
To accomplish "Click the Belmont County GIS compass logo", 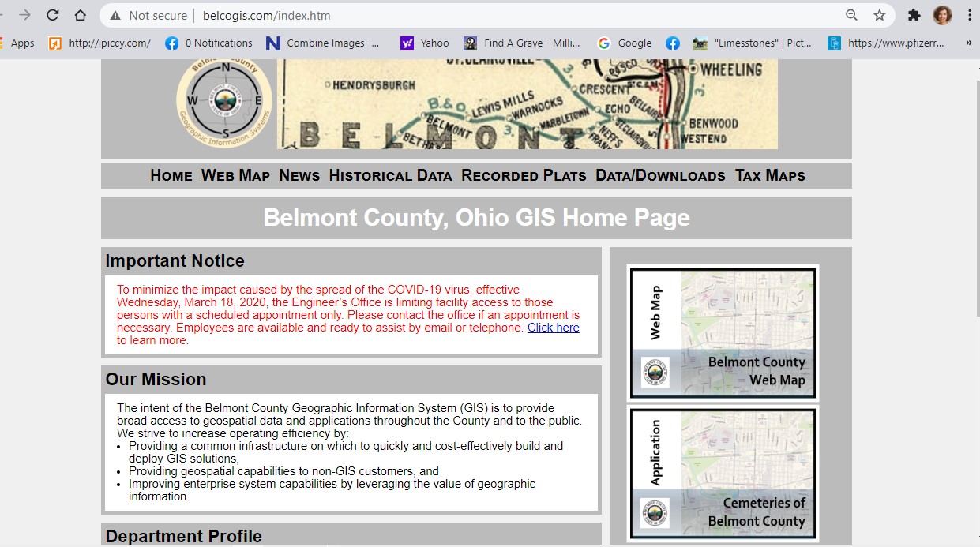I will 223,100.
